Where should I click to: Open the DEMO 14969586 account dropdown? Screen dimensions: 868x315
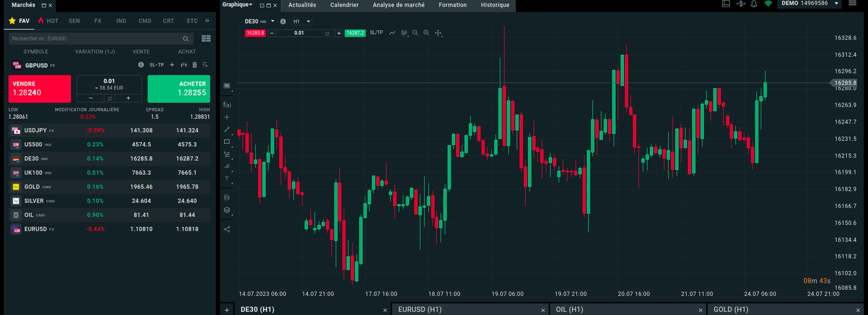coord(810,4)
